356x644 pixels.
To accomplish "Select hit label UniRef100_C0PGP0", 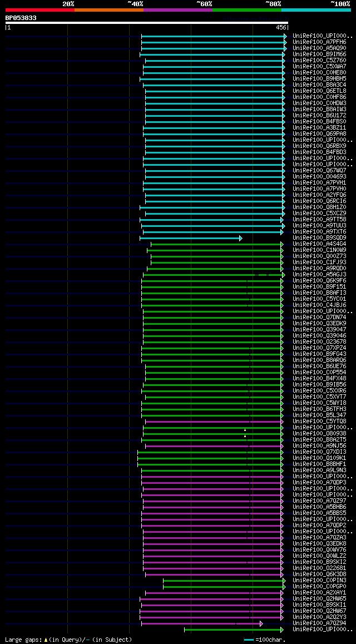I will (319, 587).
